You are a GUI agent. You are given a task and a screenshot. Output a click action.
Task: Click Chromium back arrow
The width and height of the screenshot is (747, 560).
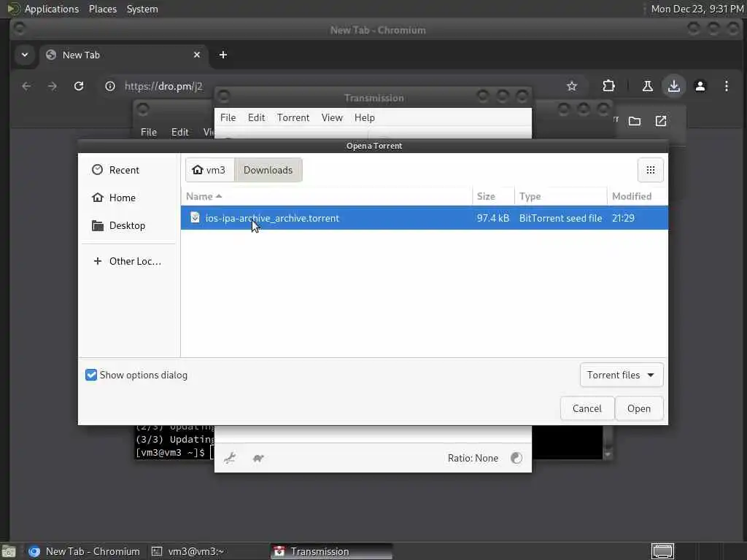(x=26, y=86)
